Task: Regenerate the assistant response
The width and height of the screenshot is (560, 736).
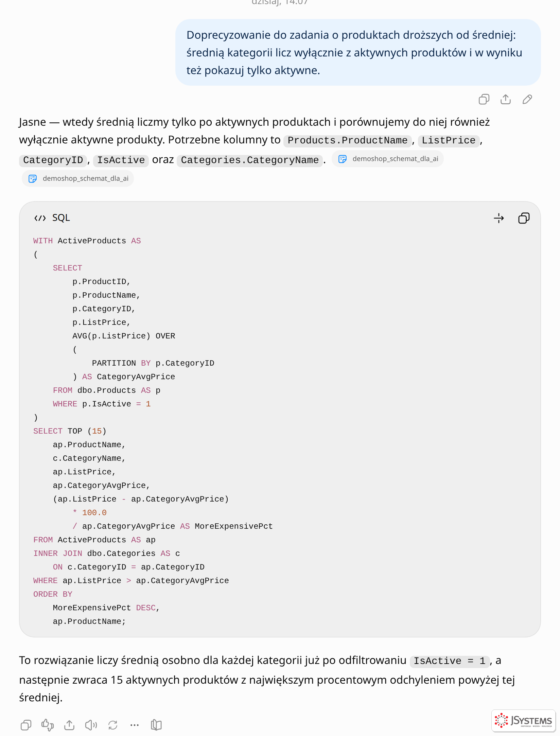Action: click(113, 725)
